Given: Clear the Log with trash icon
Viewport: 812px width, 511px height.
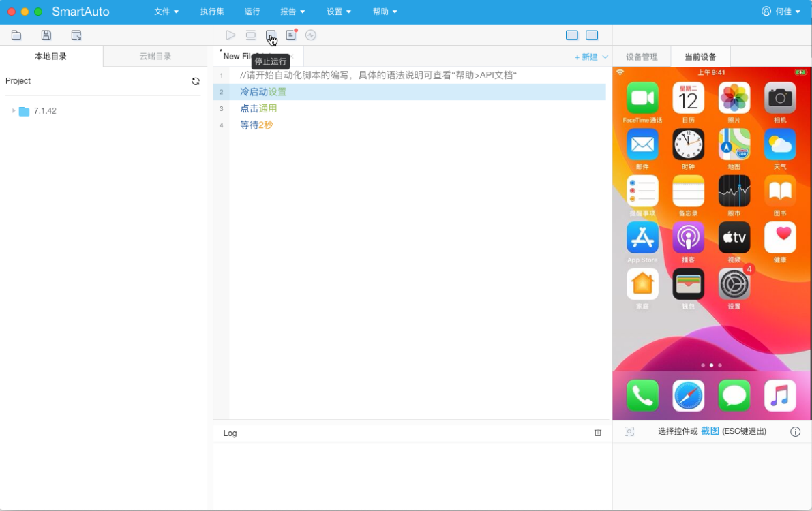Looking at the screenshot, I should pyautogui.click(x=598, y=432).
